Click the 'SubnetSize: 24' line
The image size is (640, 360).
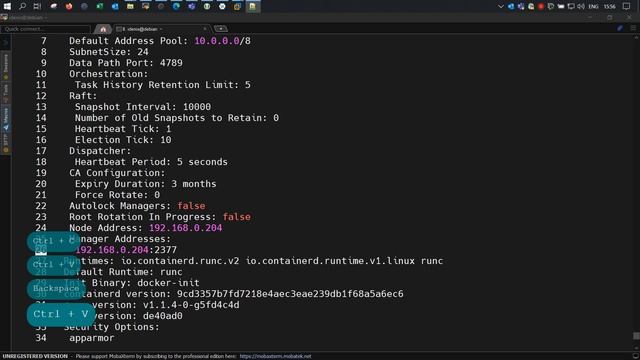(x=109, y=52)
